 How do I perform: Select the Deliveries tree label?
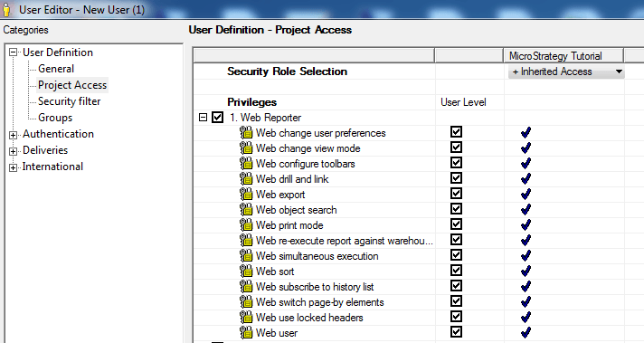[45, 150]
